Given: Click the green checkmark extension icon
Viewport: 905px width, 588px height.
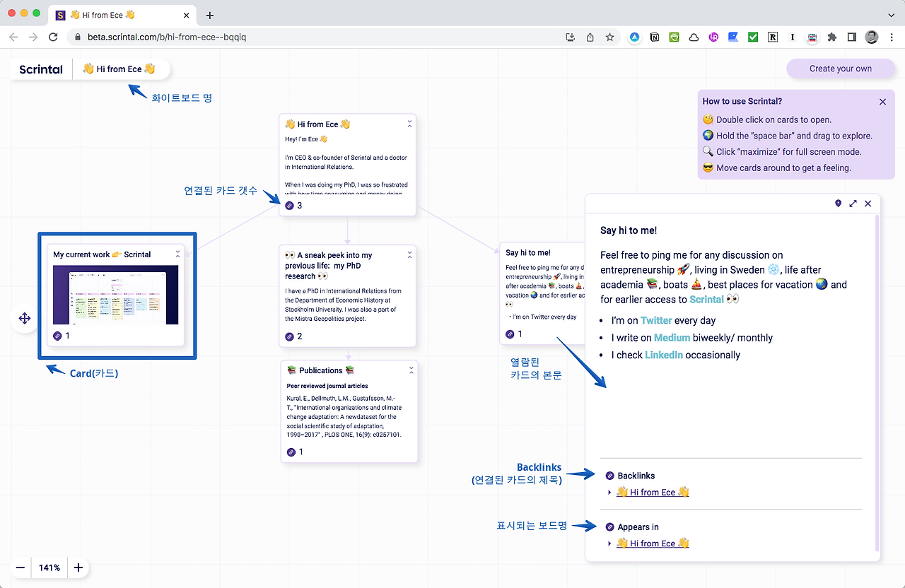Looking at the screenshot, I should point(753,37).
